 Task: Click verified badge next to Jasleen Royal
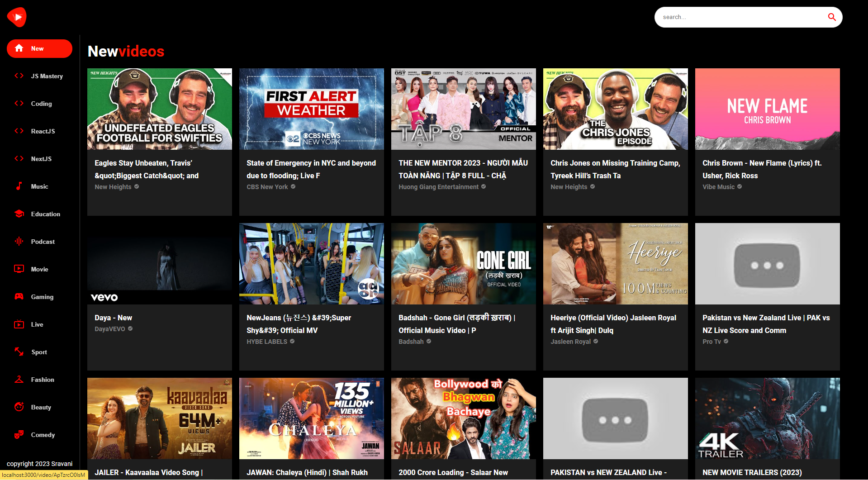coord(596,341)
